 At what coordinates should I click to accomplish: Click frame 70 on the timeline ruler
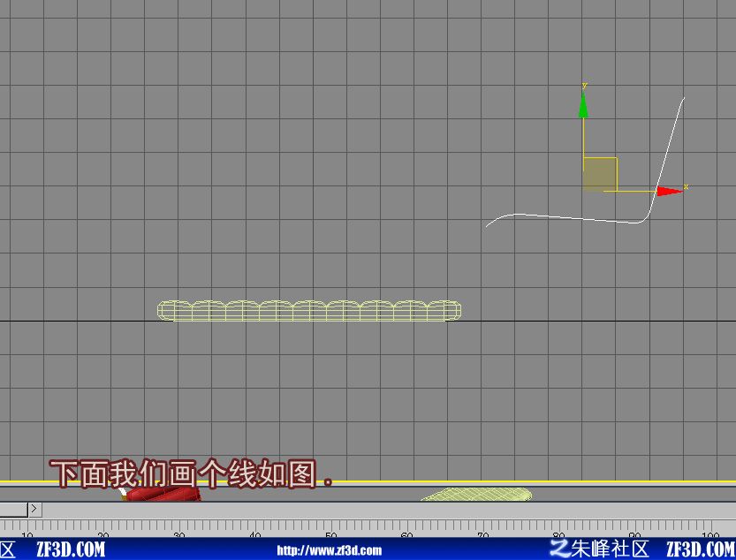[x=483, y=534]
